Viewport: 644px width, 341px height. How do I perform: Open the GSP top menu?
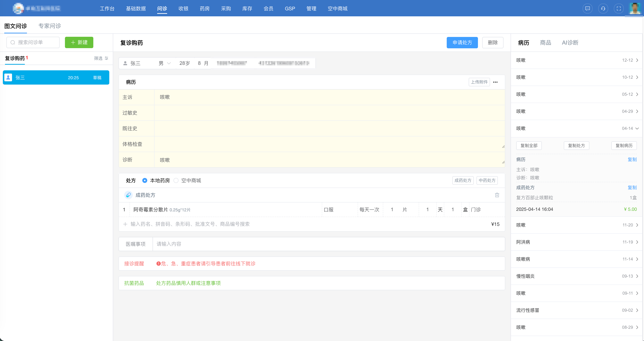(x=290, y=9)
